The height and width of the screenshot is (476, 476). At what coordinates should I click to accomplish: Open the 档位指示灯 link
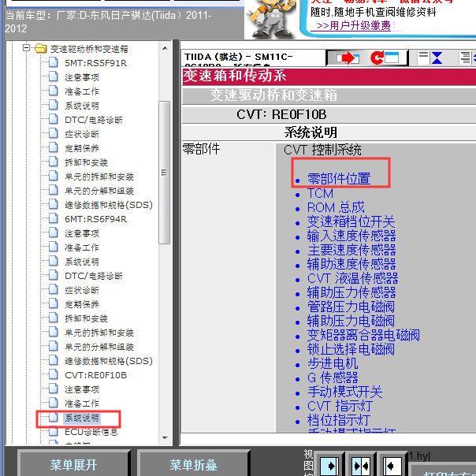pos(339,420)
